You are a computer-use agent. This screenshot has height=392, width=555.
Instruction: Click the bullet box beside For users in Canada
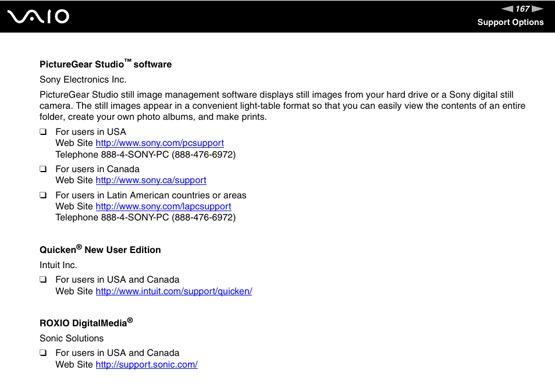[43, 169]
